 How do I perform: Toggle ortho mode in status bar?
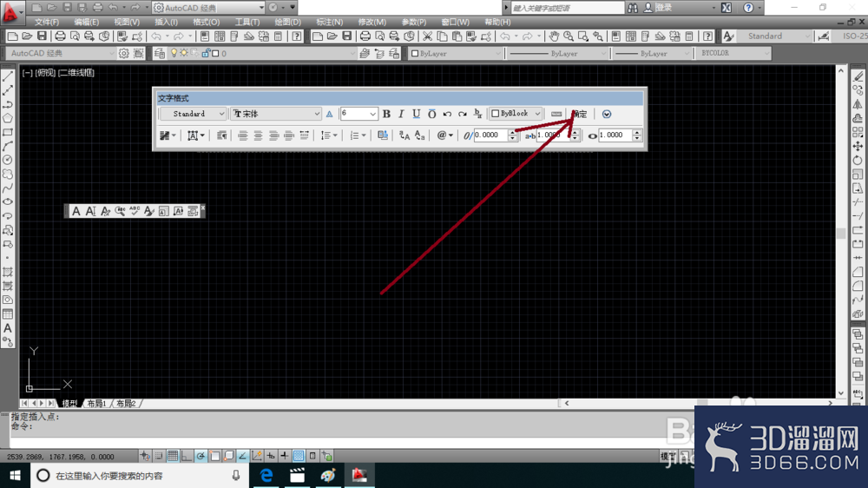tap(187, 456)
